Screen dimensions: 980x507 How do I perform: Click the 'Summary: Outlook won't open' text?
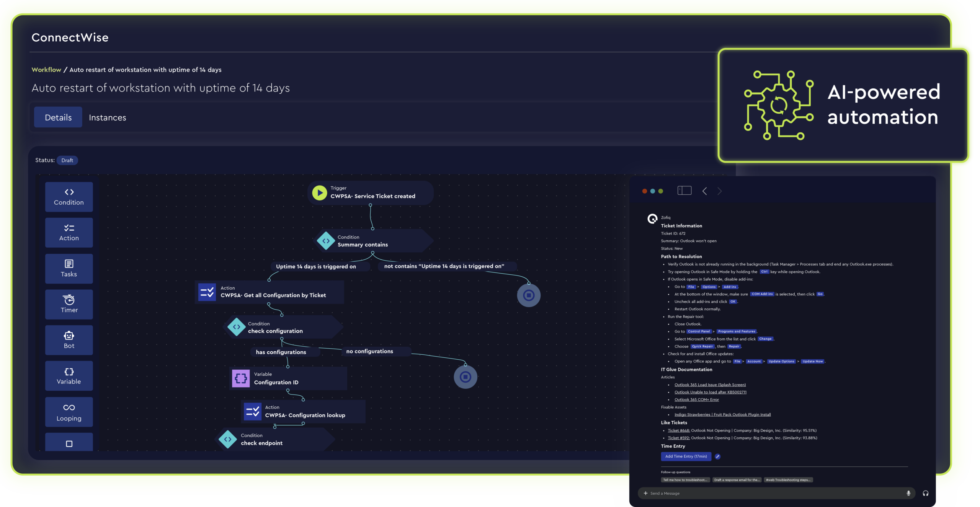[x=689, y=241]
